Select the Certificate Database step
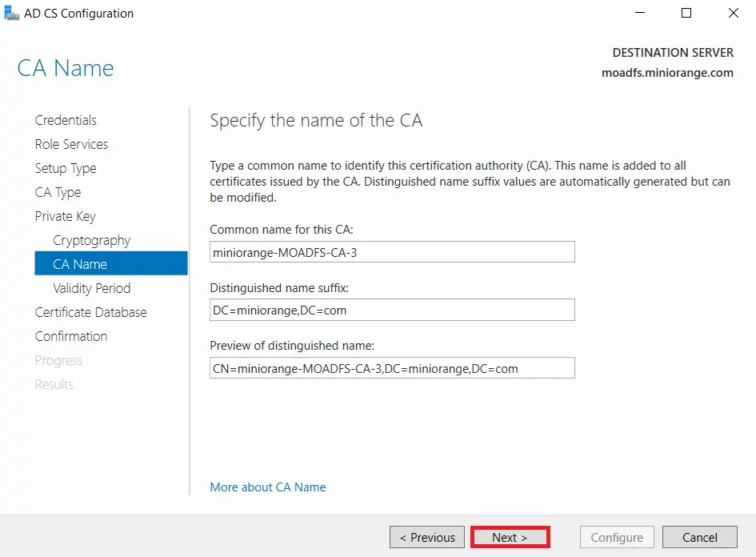Image resolution: width=756 pixels, height=557 pixels. (x=90, y=312)
